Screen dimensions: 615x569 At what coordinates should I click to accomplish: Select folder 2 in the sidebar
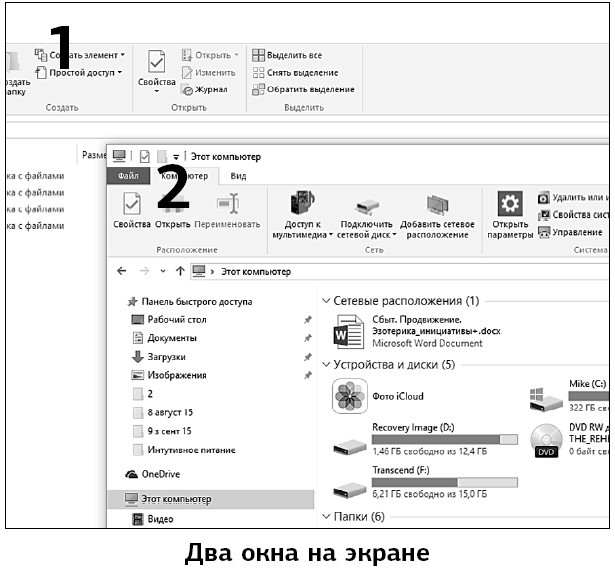coord(143,394)
